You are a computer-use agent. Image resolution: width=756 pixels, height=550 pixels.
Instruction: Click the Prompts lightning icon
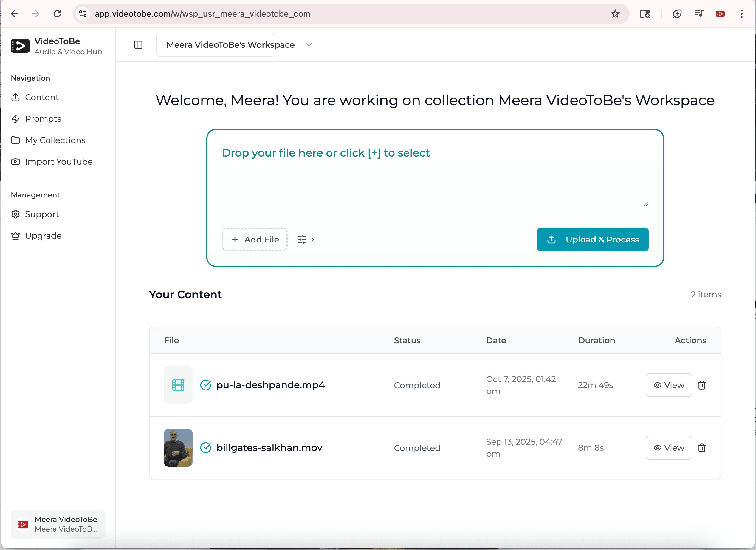[x=16, y=118]
